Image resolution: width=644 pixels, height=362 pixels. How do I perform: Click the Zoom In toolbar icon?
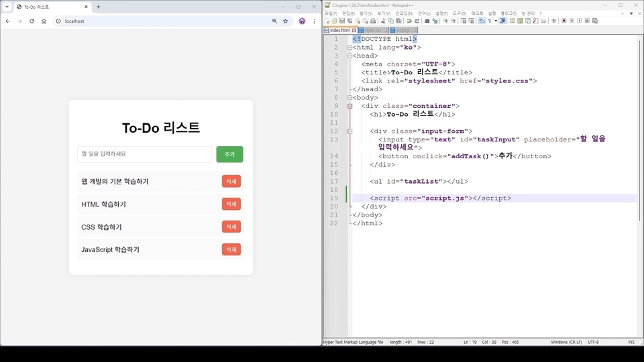[x=445, y=21]
